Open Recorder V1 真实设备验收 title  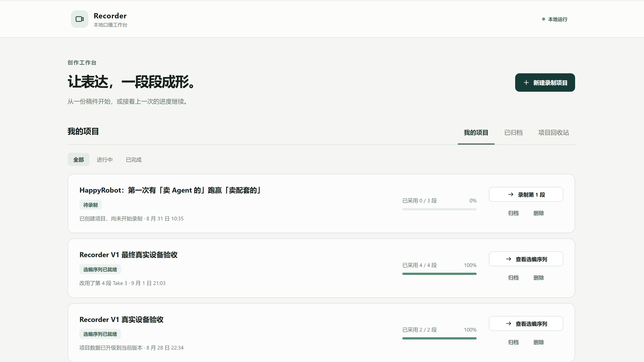tap(121, 320)
